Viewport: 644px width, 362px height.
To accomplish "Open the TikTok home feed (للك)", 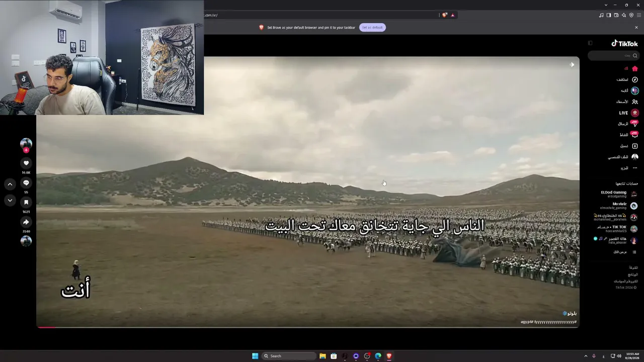I will pos(631,68).
